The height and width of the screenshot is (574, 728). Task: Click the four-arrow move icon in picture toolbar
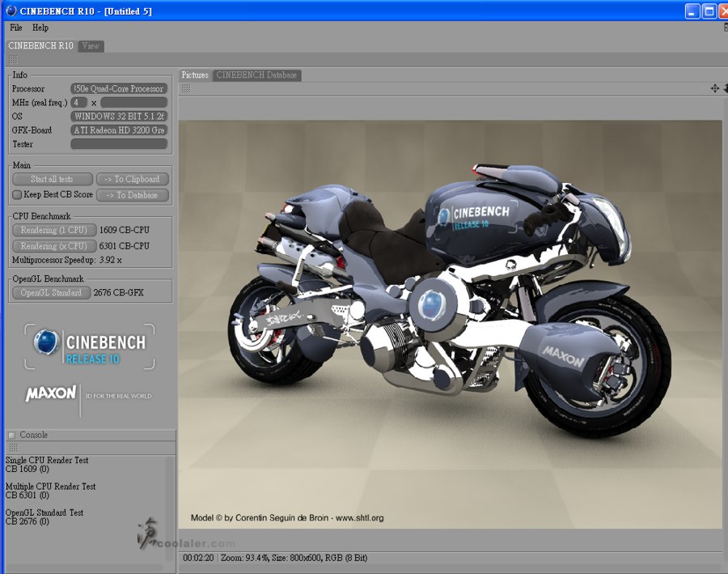pyautogui.click(x=714, y=88)
